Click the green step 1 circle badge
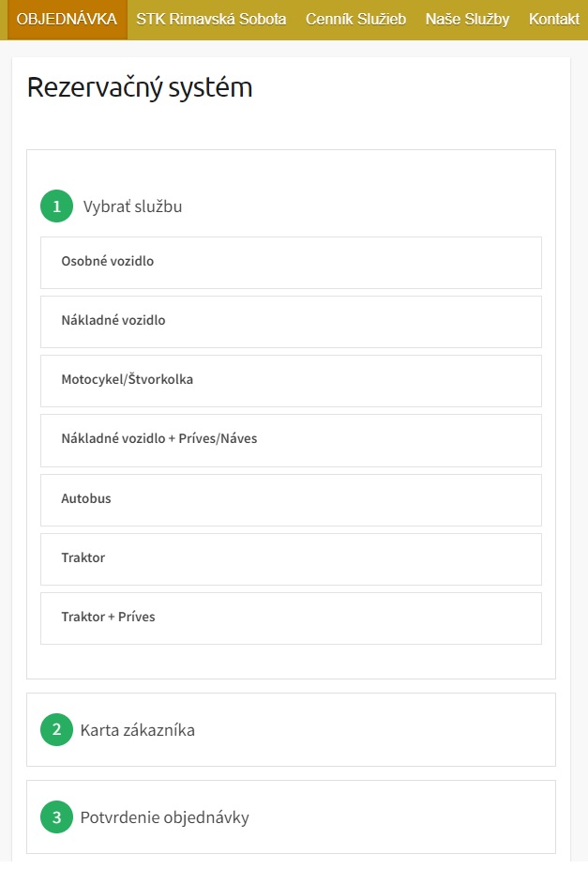This screenshot has height=885, width=588. [56, 206]
